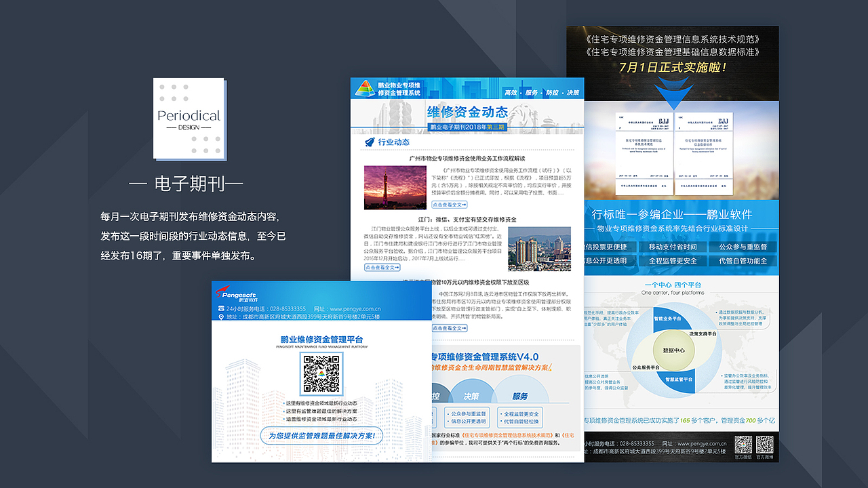Click the Pengesoft pyramid logo in the newsletter header
The width and height of the screenshot is (868, 488).
click(365, 89)
